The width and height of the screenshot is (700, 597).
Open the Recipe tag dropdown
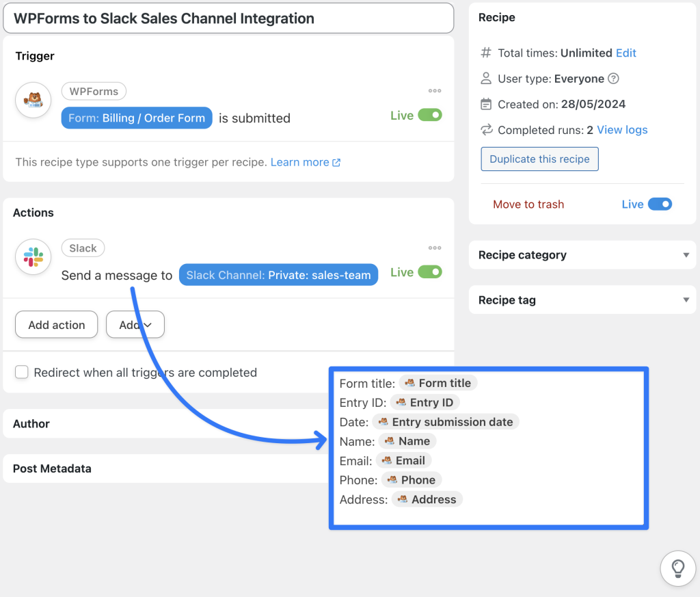point(686,300)
